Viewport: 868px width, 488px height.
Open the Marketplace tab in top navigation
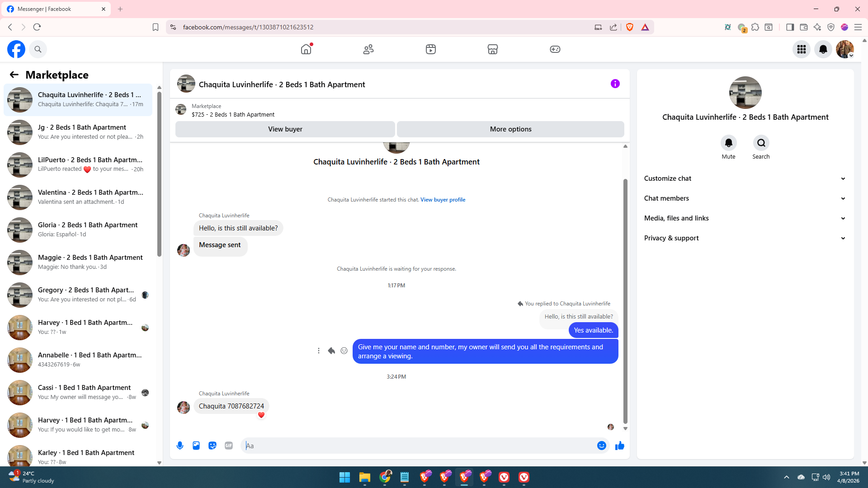492,49
